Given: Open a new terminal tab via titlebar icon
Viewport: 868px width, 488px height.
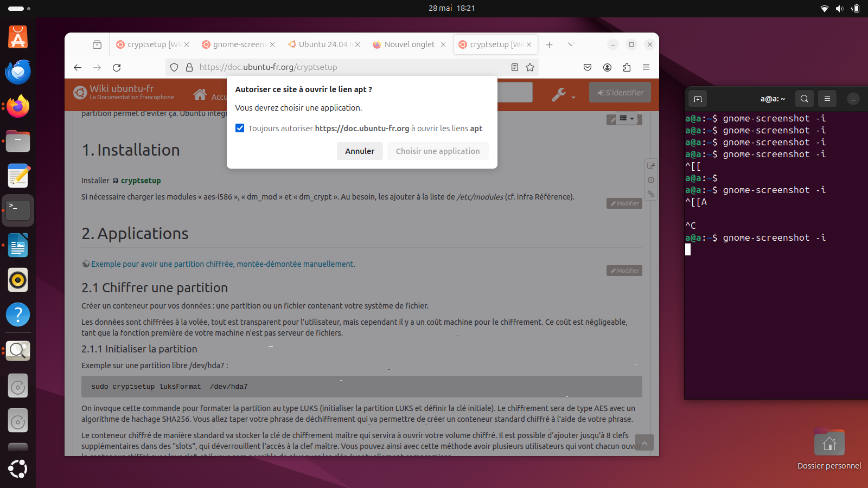Looking at the screenshot, I should coord(698,99).
